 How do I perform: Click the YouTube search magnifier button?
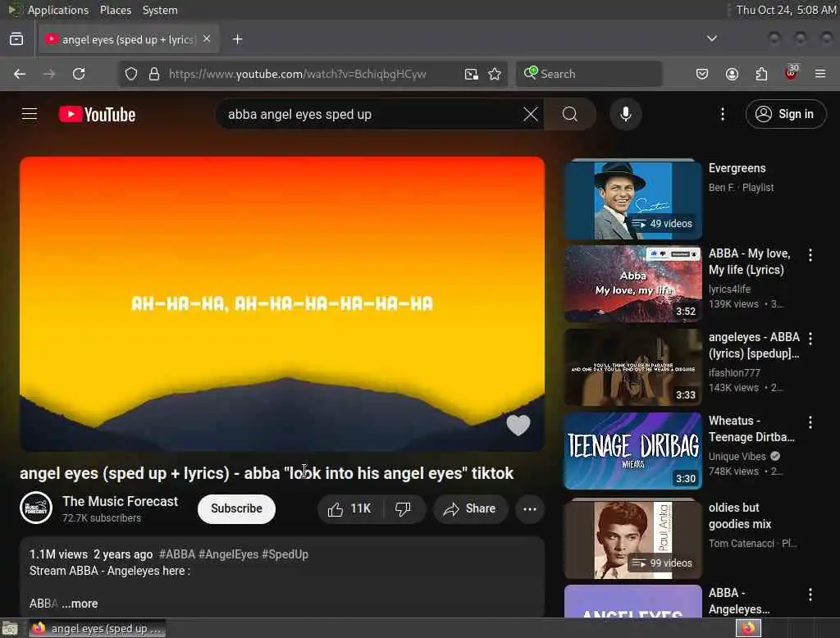point(570,114)
